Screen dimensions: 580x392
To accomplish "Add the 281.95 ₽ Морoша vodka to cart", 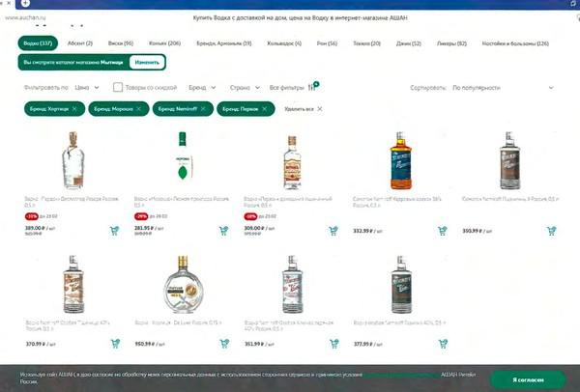I will 224,231.
